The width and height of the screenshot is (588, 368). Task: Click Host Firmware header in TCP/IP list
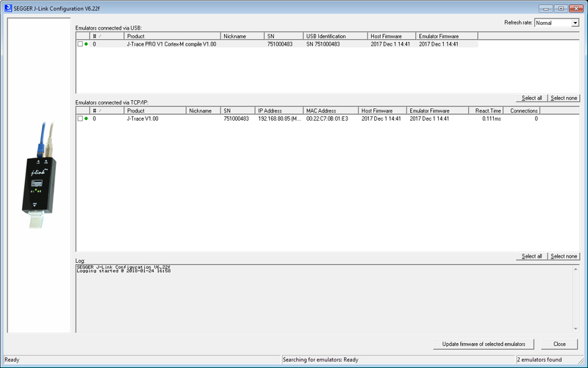click(x=382, y=111)
